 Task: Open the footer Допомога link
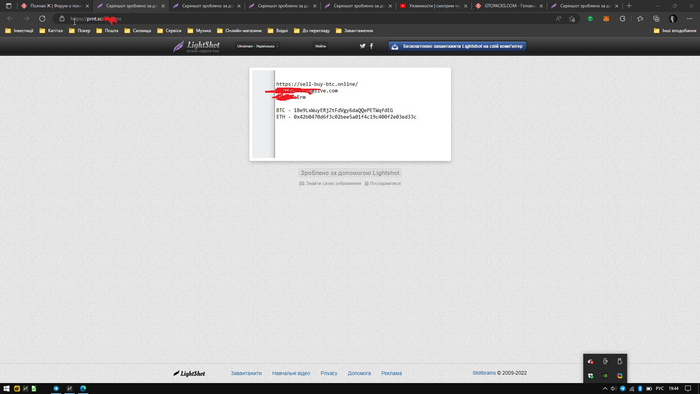pos(359,373)
